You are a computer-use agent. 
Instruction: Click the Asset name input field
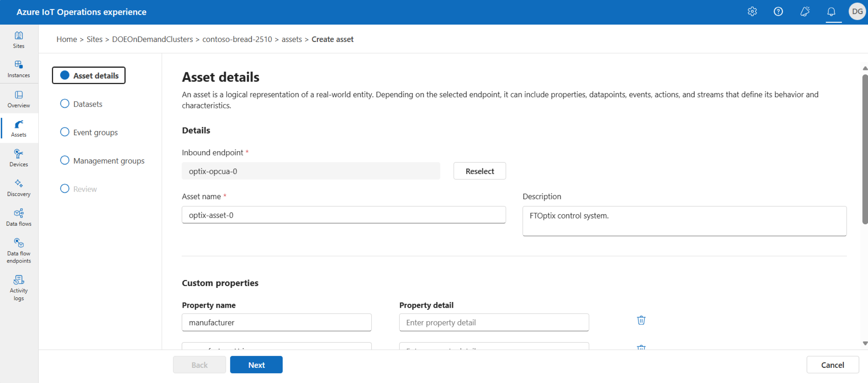344,215
